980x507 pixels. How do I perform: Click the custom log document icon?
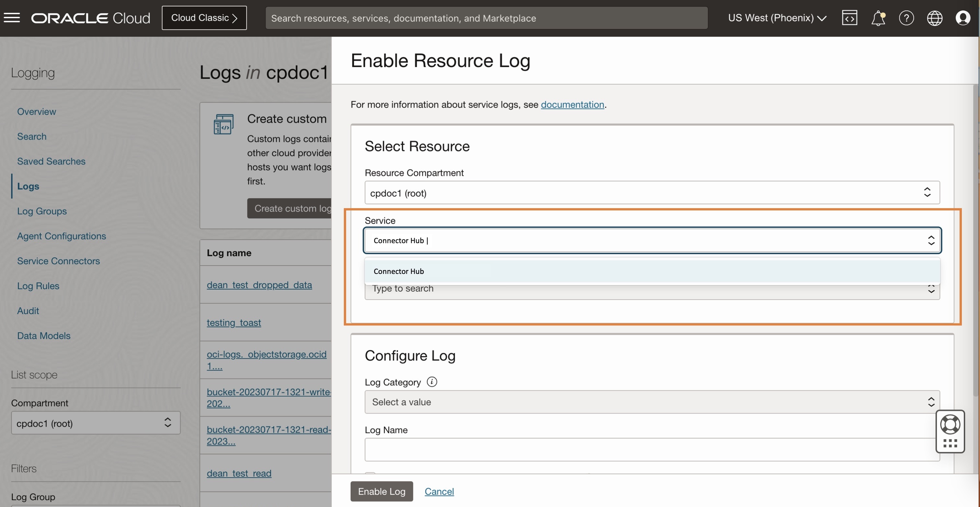pos(224,124)
